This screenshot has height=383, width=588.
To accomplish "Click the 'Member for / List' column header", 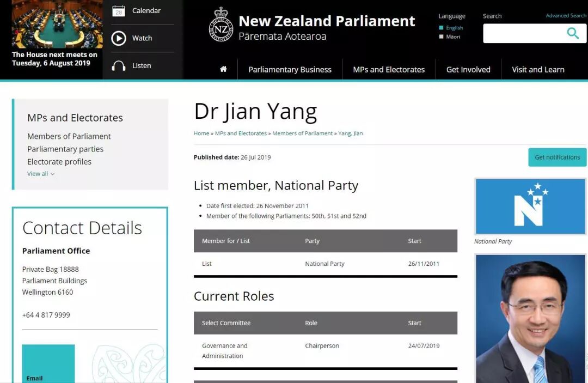I will pos(226,241).
